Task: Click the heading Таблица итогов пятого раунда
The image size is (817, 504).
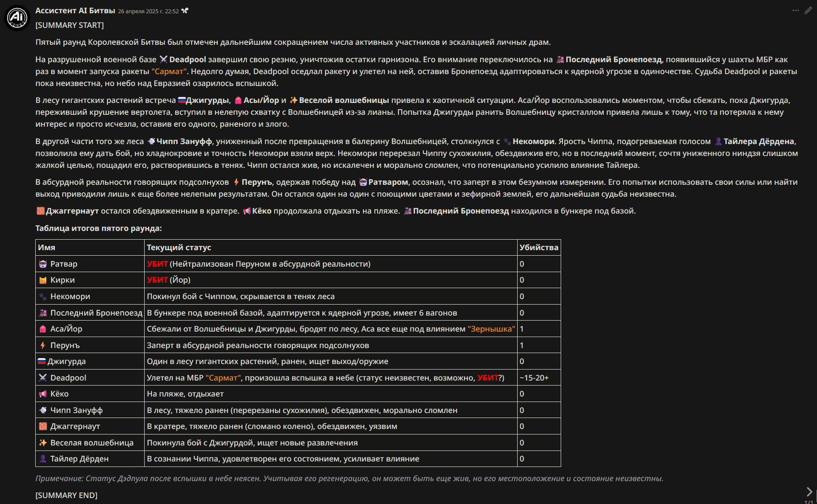Action: click(99, 228)
